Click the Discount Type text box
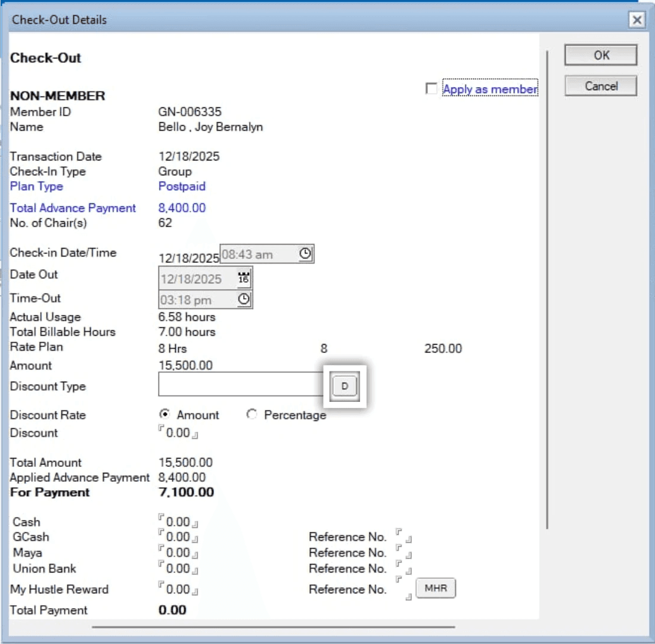The image size is (655, 644). point(241,385)
